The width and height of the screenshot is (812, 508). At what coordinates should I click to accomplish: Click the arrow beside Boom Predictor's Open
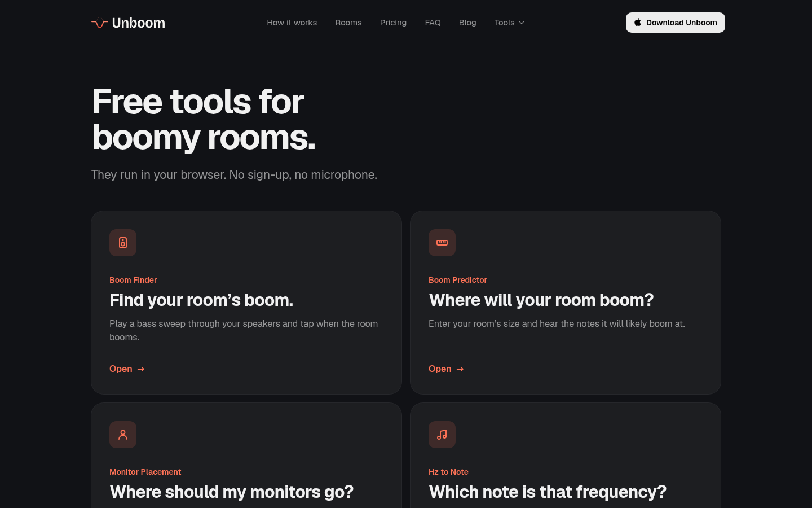pyautogui.click(x=460, y=369)
